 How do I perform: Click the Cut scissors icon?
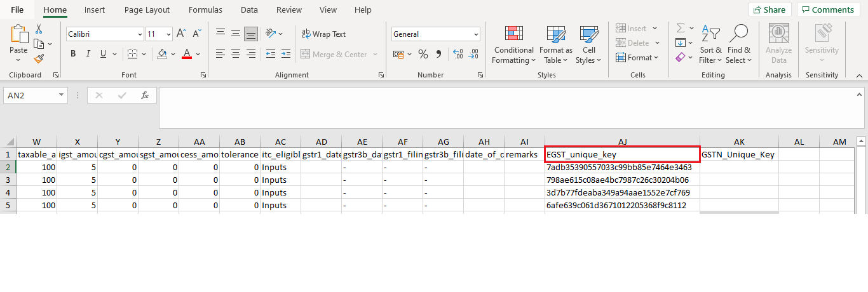pyautogui.click(x=39, y=29)
